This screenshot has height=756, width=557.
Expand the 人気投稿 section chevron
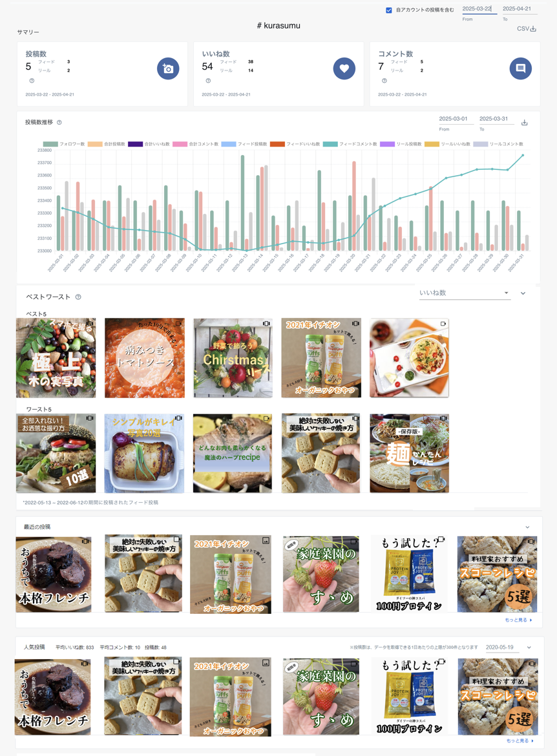(529, 647)
